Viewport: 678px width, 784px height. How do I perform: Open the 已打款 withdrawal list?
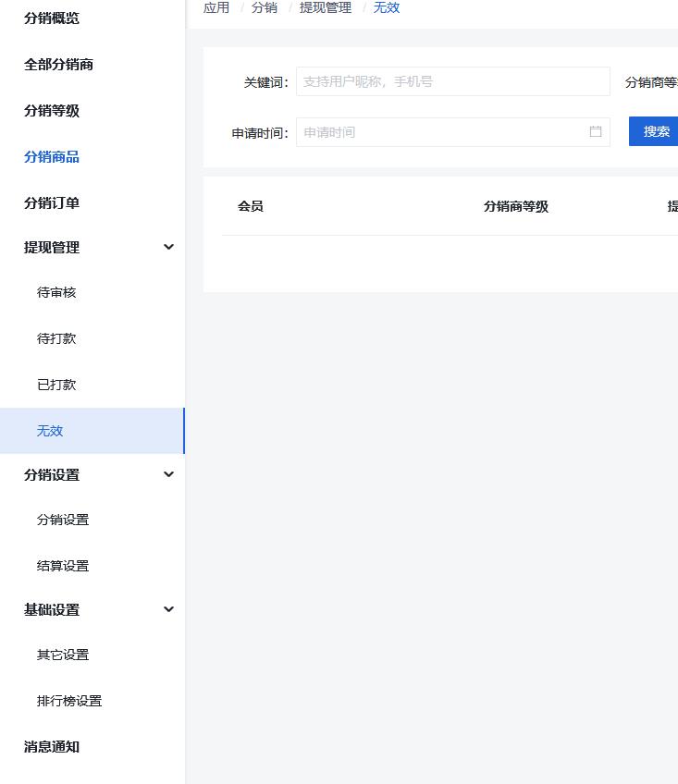click(56, 385)
